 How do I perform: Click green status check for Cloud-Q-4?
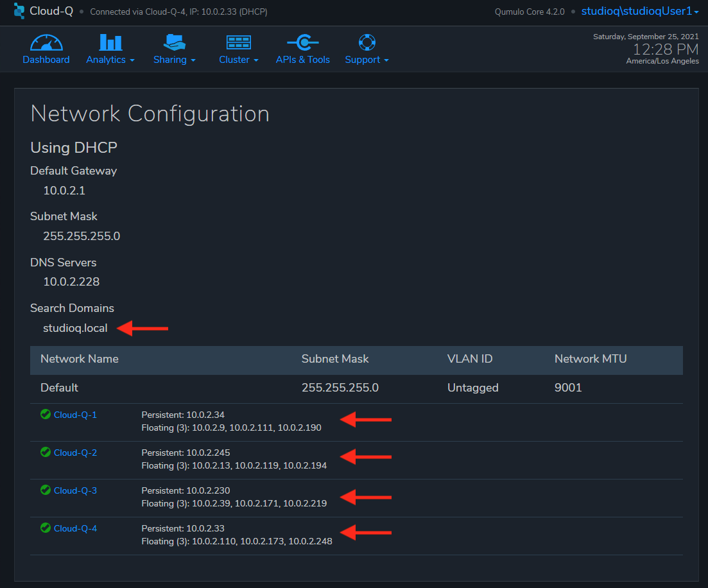(x=45, y=528)
